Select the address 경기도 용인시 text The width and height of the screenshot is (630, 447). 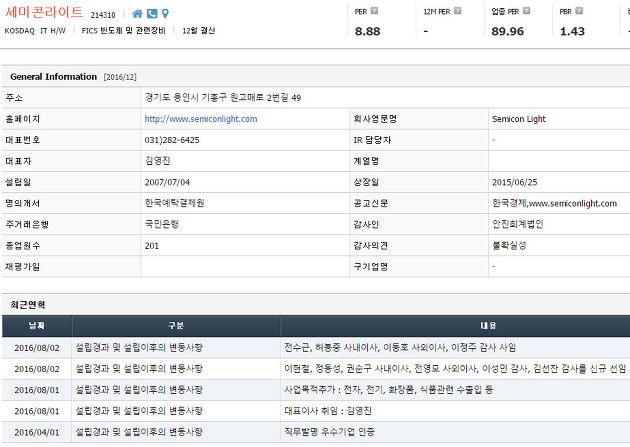pos(223,98)
